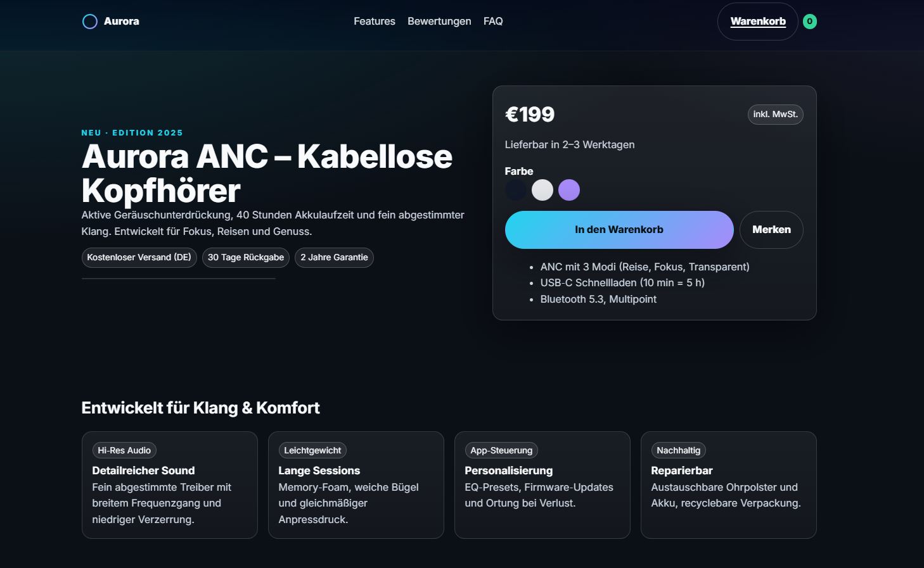Select the dark navy color swatch
The image size is (924, 568).
[516, 190]
